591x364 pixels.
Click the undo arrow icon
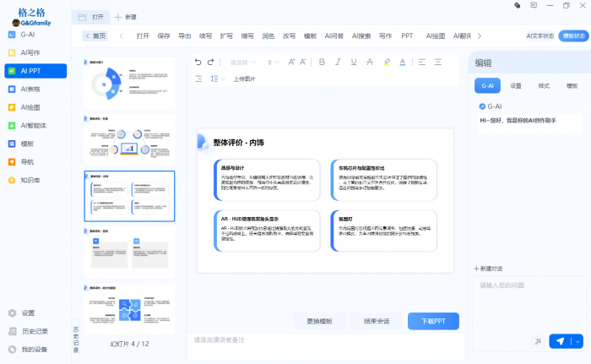[198, 62]
